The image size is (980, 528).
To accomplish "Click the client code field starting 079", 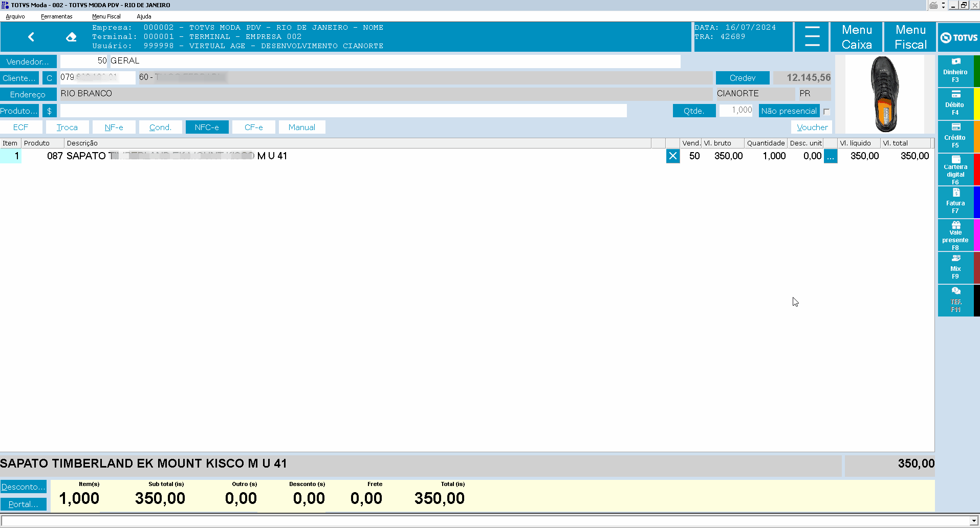I will tap(98, 78).
